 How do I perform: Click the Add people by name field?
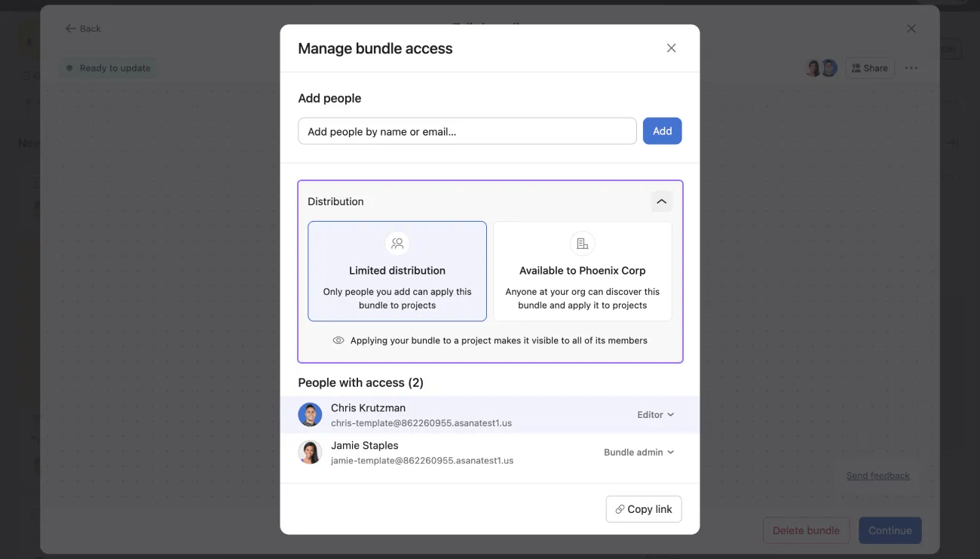point(467,131)
